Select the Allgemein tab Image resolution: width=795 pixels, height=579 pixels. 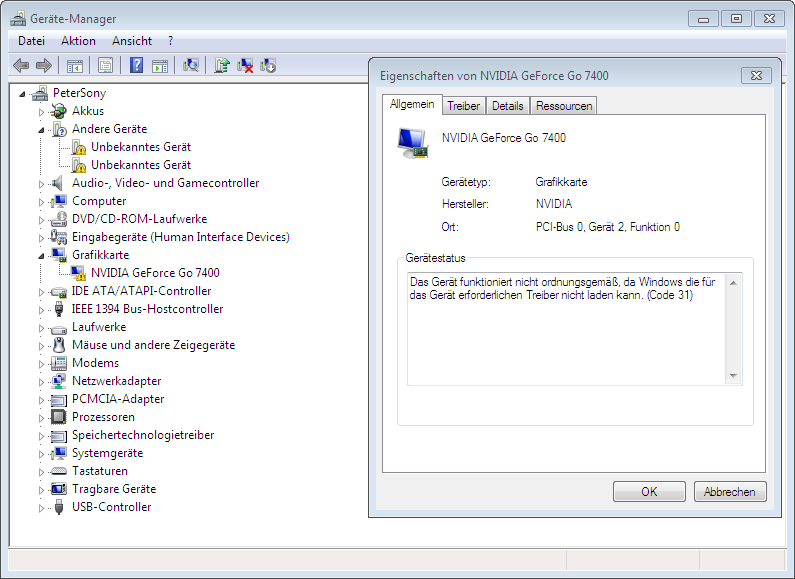point(412,104)
